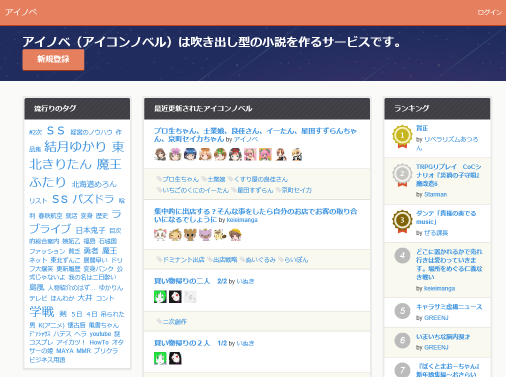Open author keieimanga next to 集中的に出店 novel

pos(242,220)
